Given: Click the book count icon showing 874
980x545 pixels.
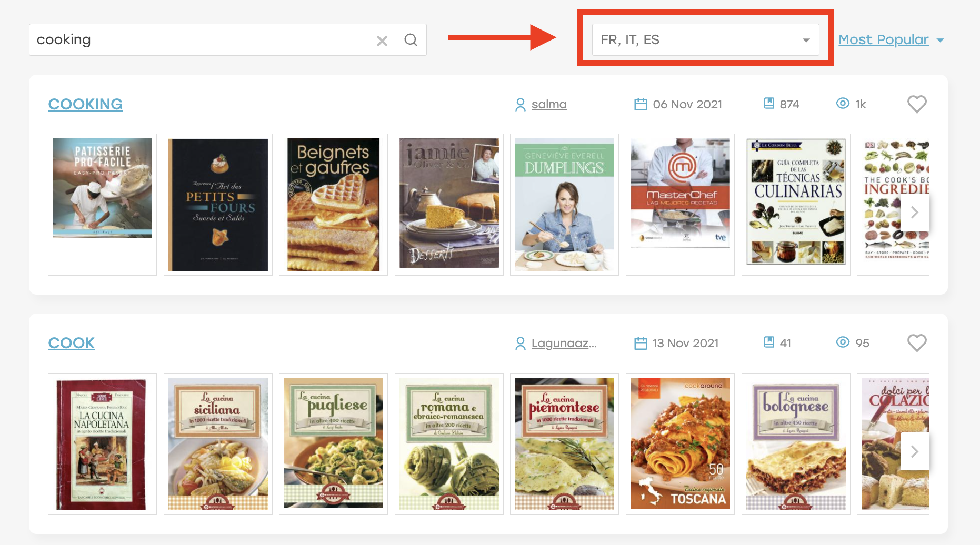Looking at the screenshot, I should click(x=769, y=103).
